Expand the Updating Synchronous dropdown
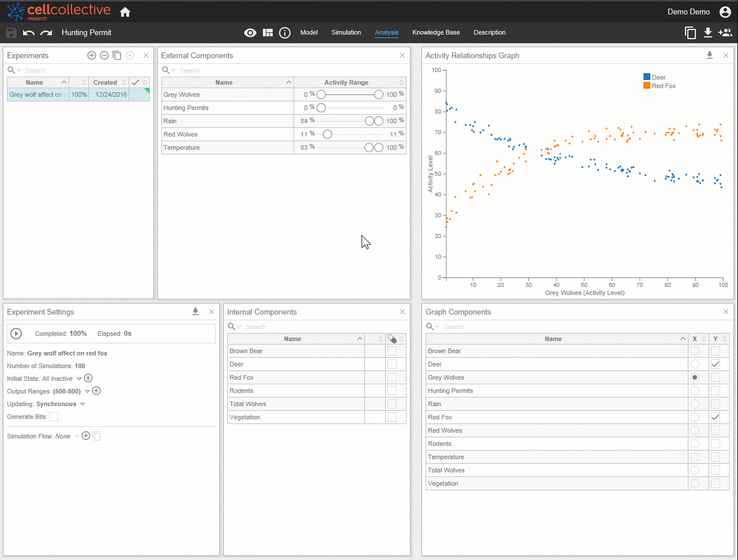This screenshot has height=560, width=738. [82, 404]
